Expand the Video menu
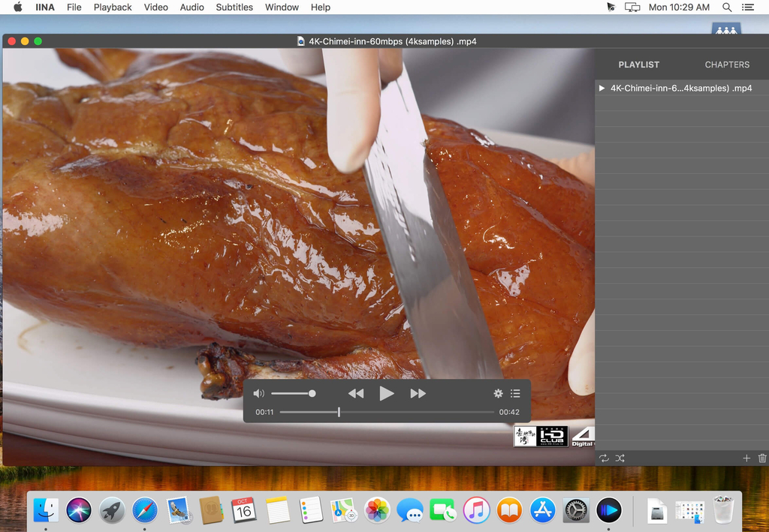Viewport: 769px width, 532px height. pos(155,8)
